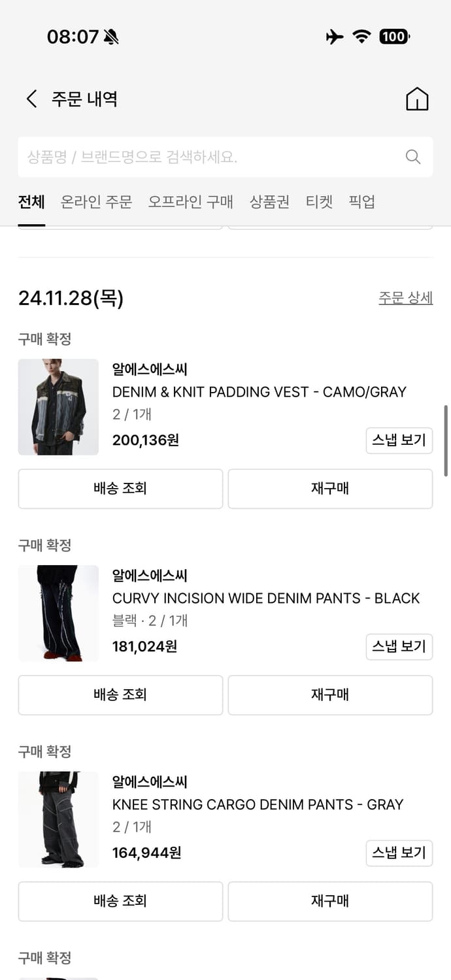The height and width of the screenshot is (980, 451).
Task: Select the 상품권 tab
Action: [x=269, y=203]
